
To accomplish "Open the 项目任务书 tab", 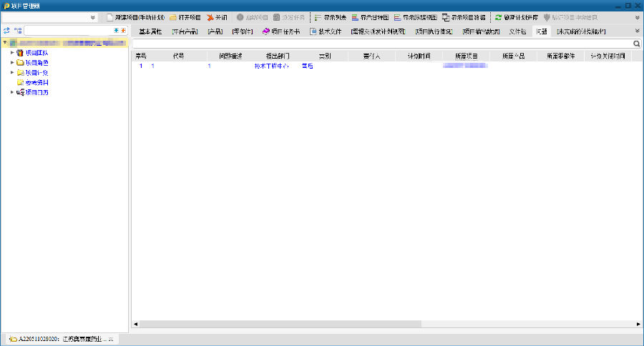I will pyautogui.click(x=281, y=31).
